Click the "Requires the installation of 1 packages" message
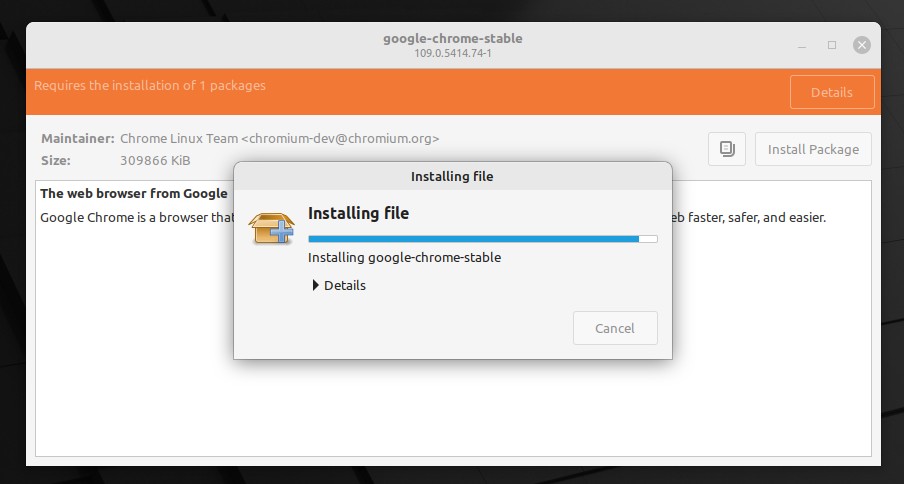 (x=150, y=85)
